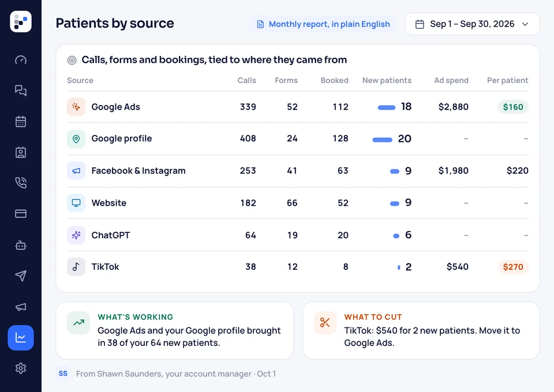Open the paper plane send icon in the sidebar

point(21,276)
